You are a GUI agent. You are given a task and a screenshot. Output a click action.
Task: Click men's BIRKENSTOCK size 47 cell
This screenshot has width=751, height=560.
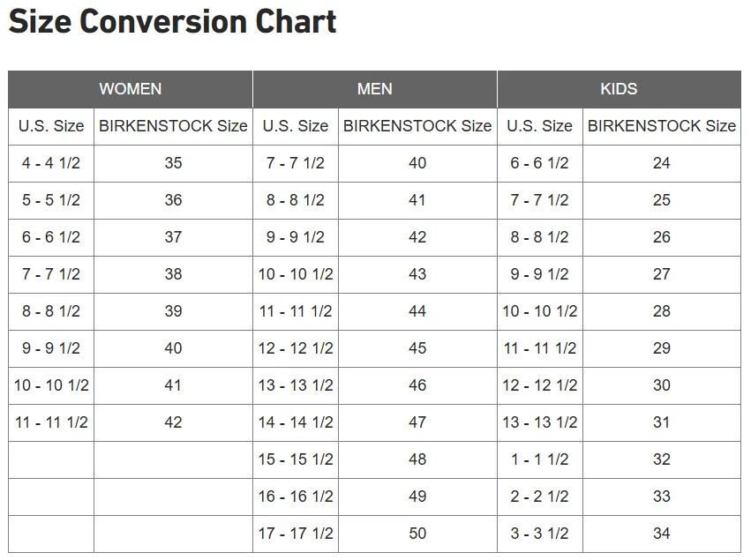click(417, 422)
